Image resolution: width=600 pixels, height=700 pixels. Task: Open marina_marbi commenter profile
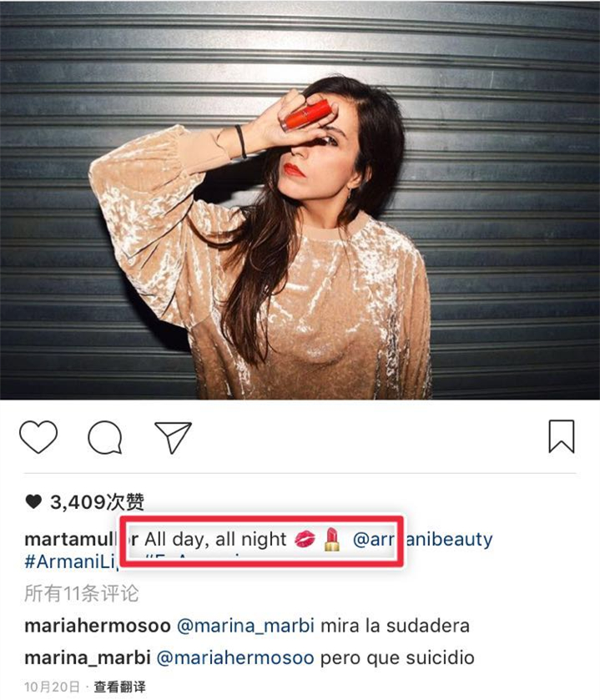(x=87, y=657)
